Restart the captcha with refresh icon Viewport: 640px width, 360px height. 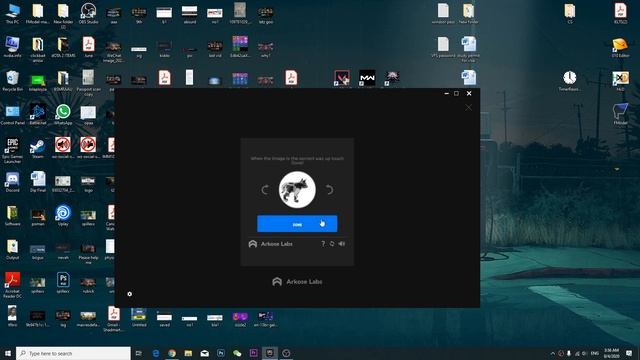point(332,244)
